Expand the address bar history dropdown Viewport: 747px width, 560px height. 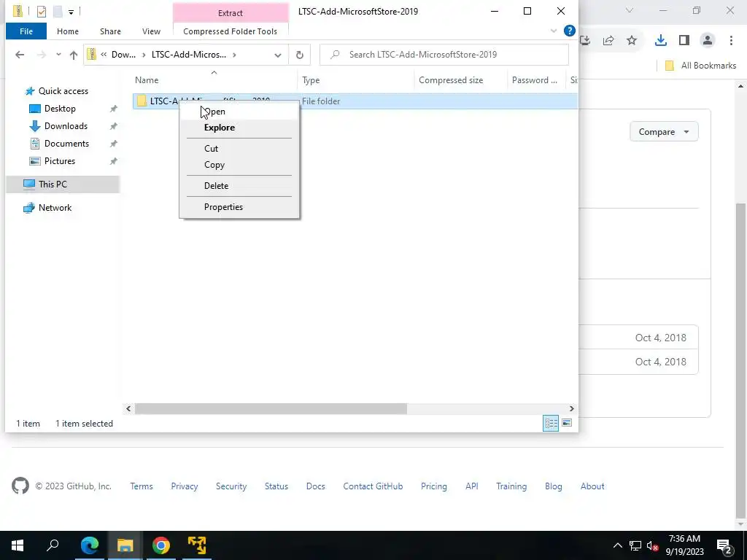[x=278, y=55]
